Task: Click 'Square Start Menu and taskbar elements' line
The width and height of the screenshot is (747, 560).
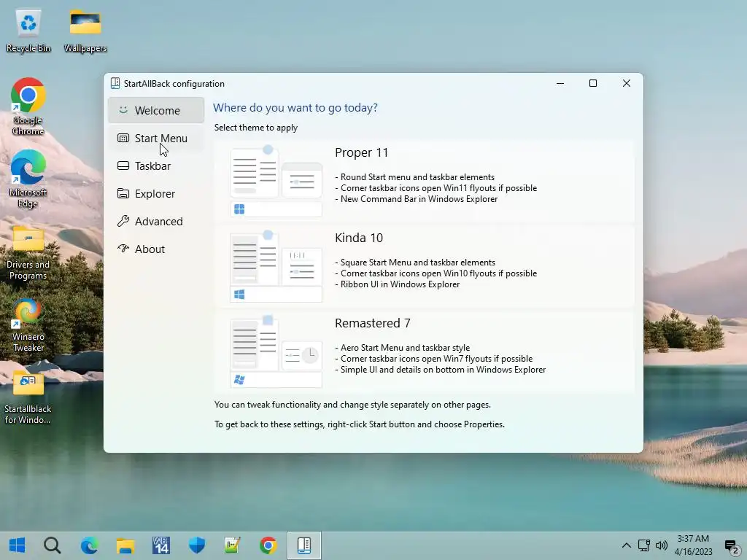Action: (x=415, y=262)
